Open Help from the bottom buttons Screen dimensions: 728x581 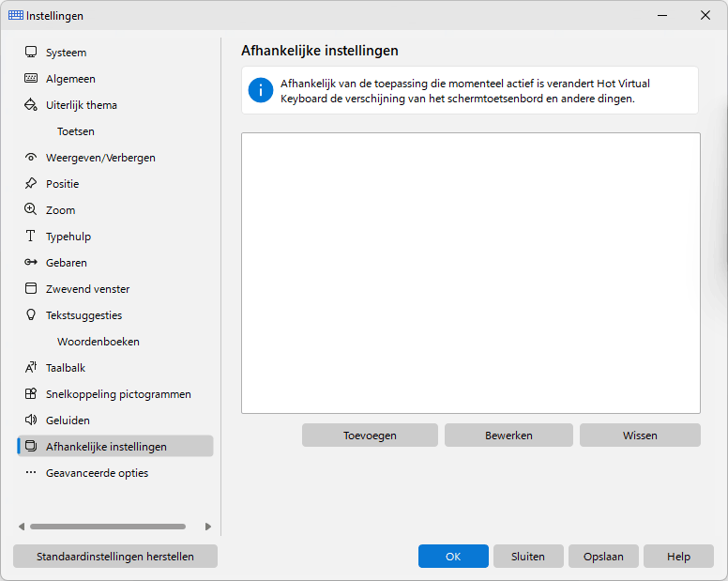[x=678, y=556]
